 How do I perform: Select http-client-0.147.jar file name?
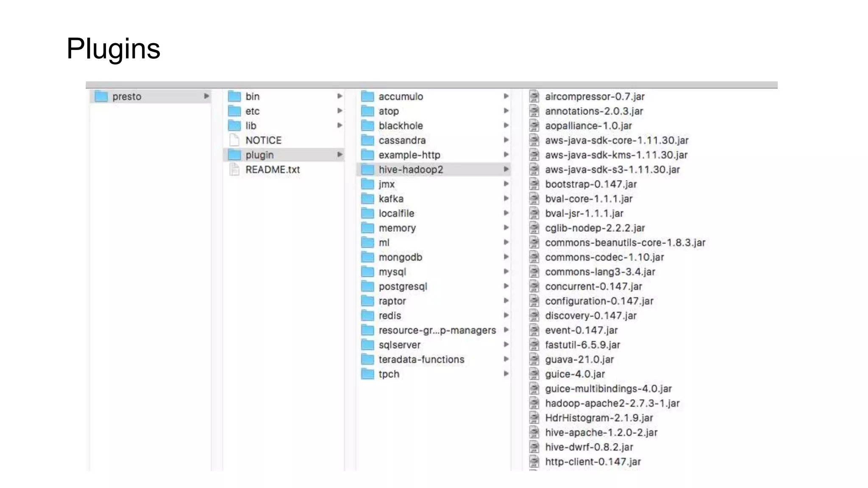point(593,462)
